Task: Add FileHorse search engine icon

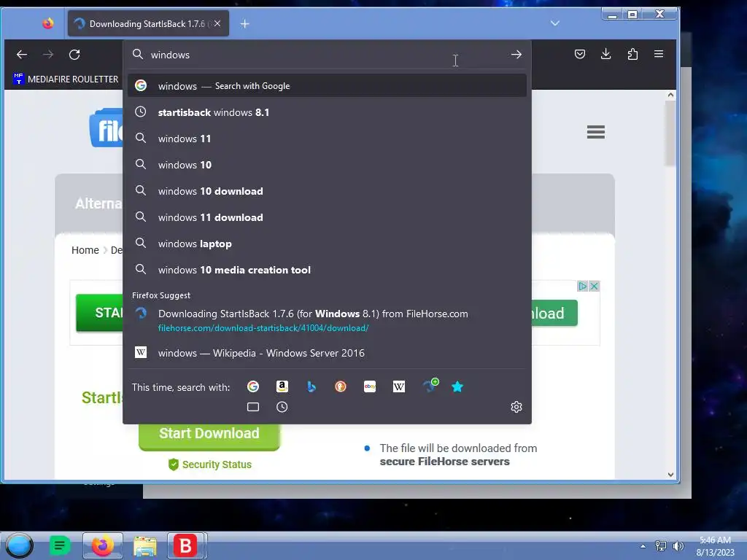Action: click(x=430, y=386)
